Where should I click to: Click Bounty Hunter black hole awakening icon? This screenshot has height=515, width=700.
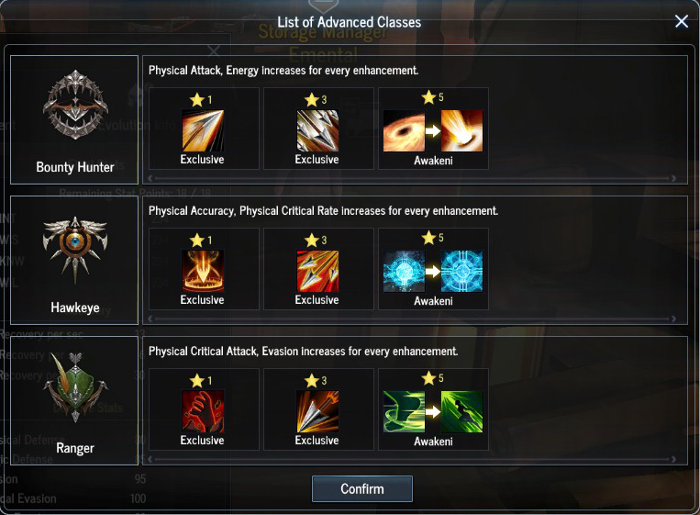point(404,131)
